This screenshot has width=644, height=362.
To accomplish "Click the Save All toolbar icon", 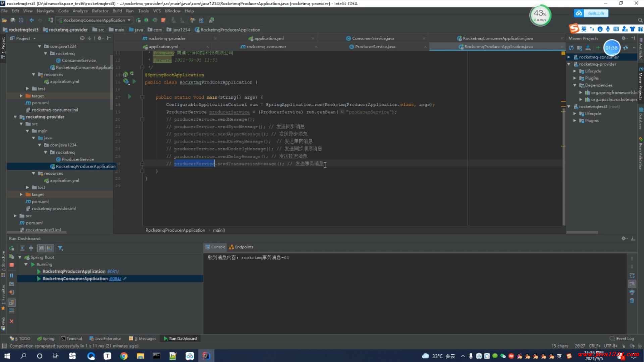I will [x=13, y=20].
